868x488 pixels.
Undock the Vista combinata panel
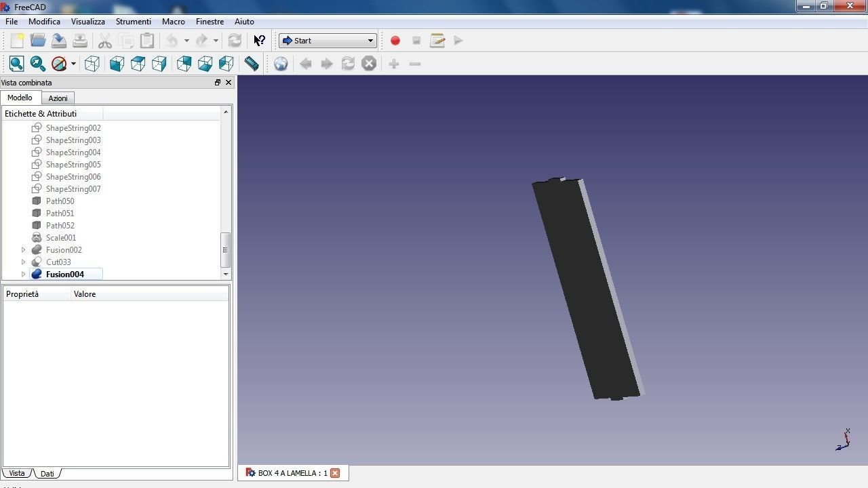[x=218, y=83]
